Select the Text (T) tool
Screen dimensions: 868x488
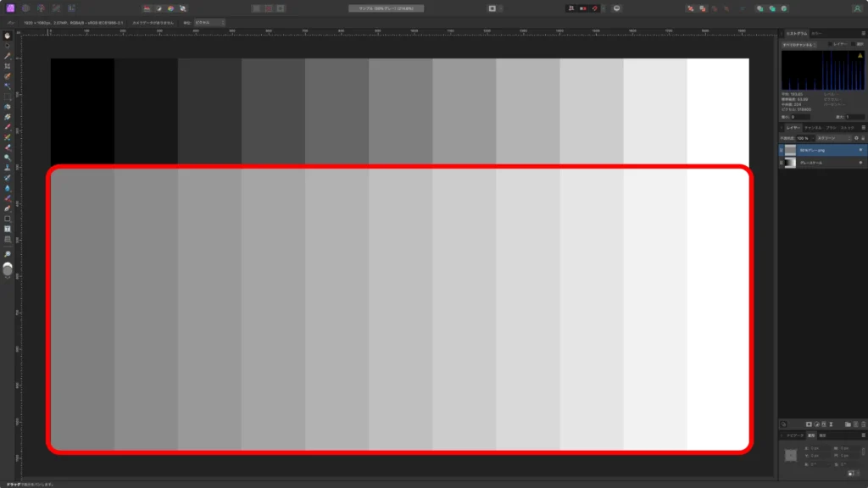[7, 229]
